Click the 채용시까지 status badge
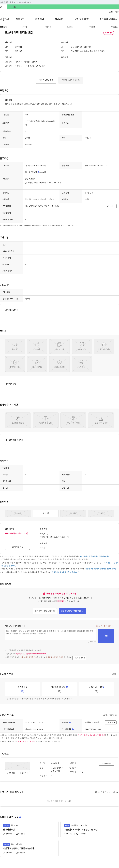 (109, 33)
